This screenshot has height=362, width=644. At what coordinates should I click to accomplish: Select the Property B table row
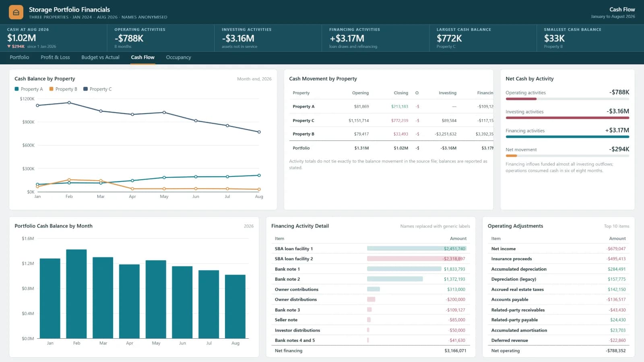[x=391, y=134]
